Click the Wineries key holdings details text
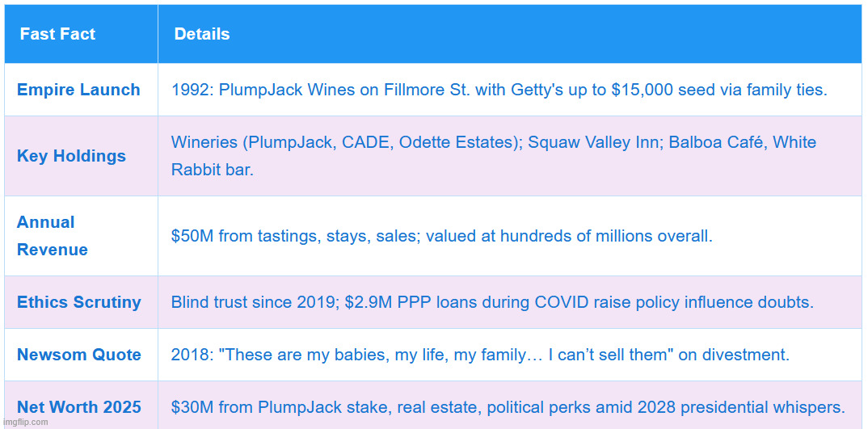Viewport: 868px width, 429px height. [493, 143]
